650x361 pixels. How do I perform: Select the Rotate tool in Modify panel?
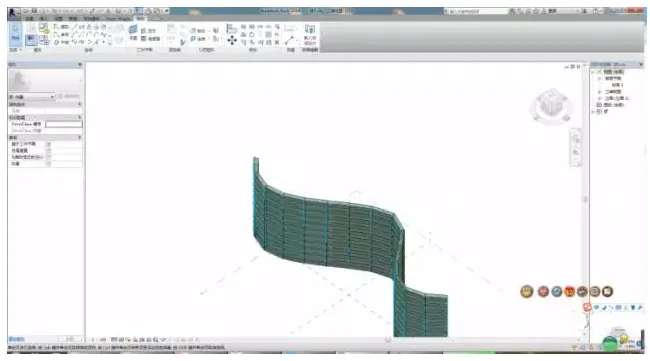251,34
